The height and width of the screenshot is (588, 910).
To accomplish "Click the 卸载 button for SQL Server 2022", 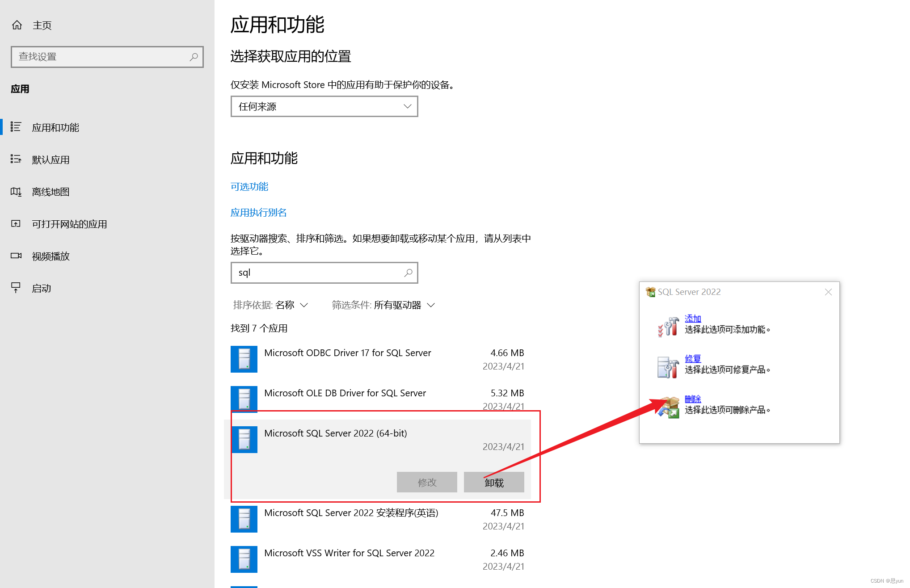I will tap(494, 483).
